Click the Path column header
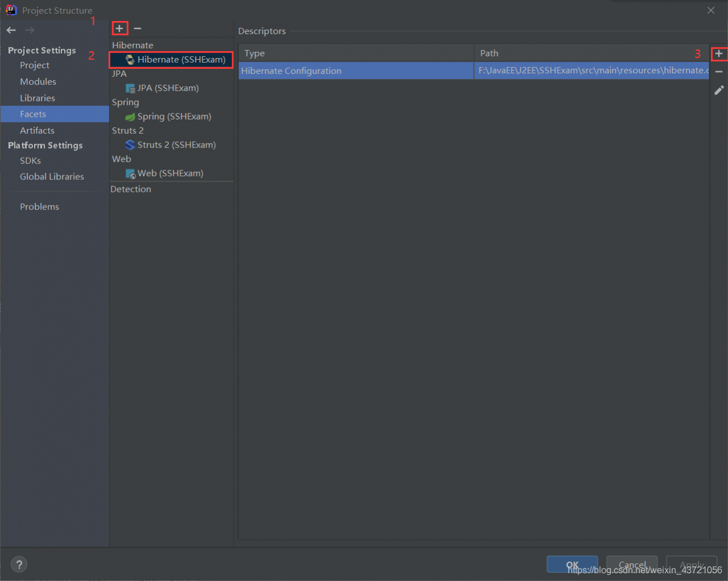This screenshot has height=581, width=728. (x=591, y=53)
